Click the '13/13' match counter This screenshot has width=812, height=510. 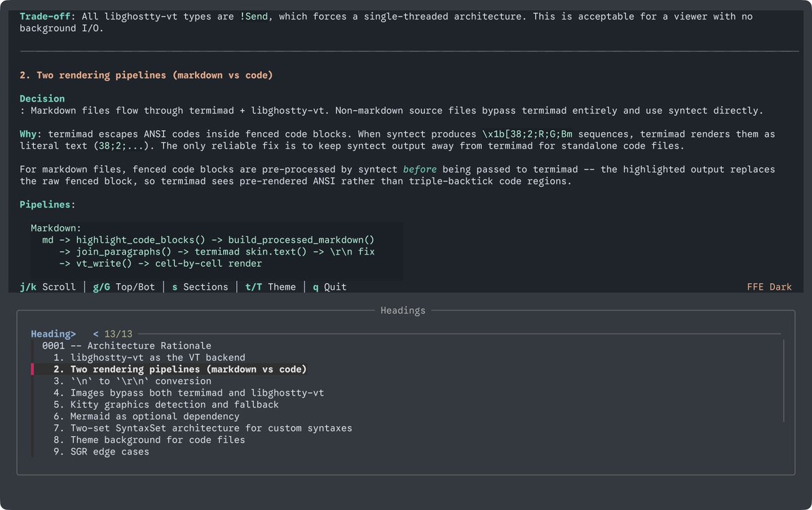tap(118, 334)
